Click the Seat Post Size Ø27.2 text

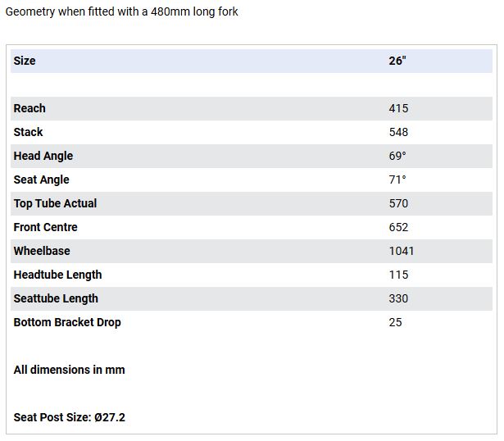[x=69, y=417]
